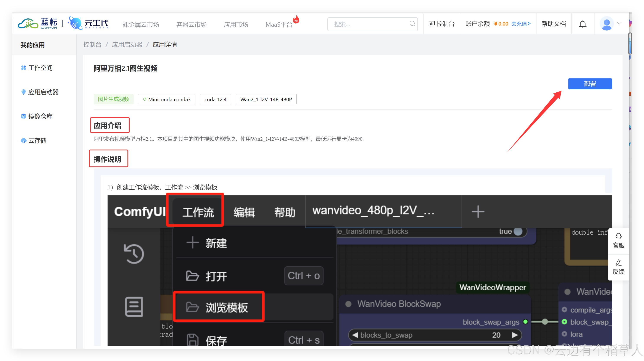Open the 反馈 feedback icon
The width and height of the screenshot is (644, 361).
pyautogui.click(x=618, y=263)
